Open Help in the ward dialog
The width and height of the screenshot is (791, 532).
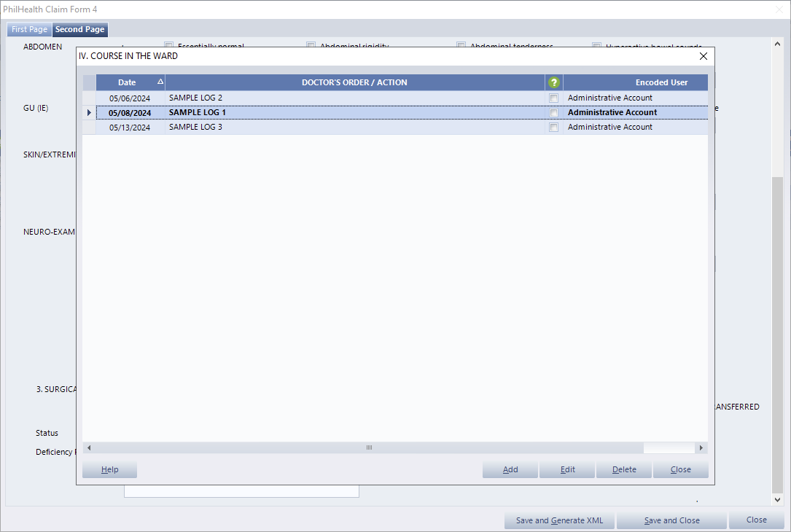[x=109, y=470]
